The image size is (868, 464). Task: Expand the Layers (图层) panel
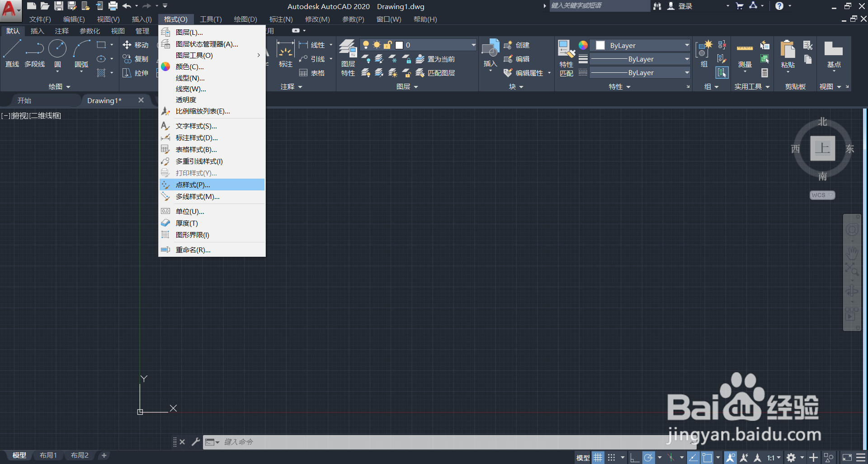pos(407,86)
